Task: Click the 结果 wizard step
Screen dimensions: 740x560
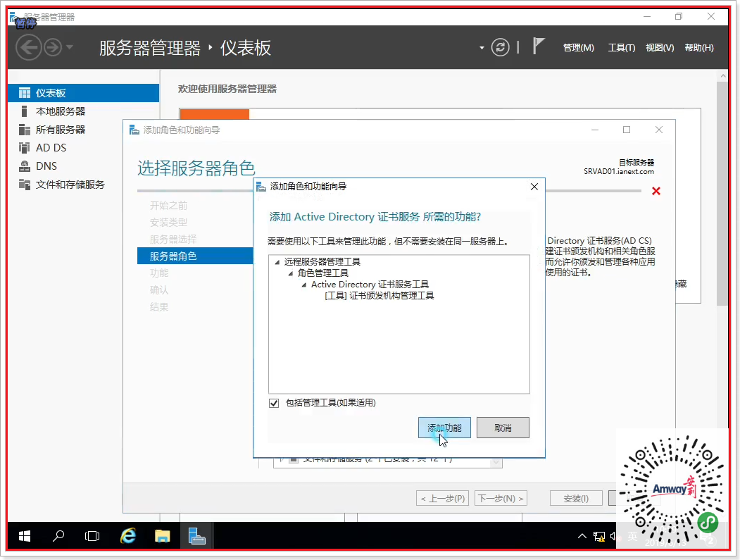Action: tap(159, 307)
